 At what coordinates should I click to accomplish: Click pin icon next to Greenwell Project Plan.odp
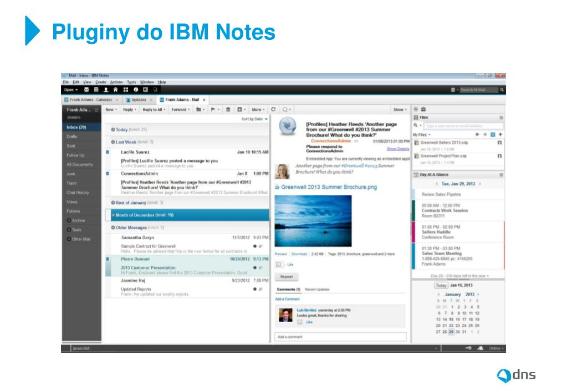tap(499, 156)
